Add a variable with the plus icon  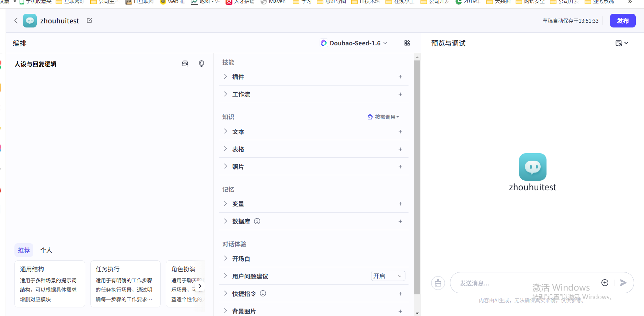point(400,204)
